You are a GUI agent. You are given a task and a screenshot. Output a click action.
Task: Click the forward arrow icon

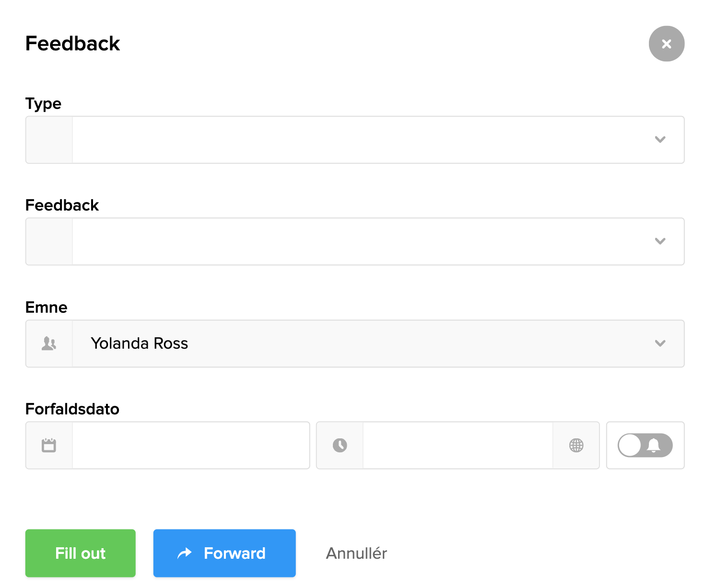click(x=185, y=553)
